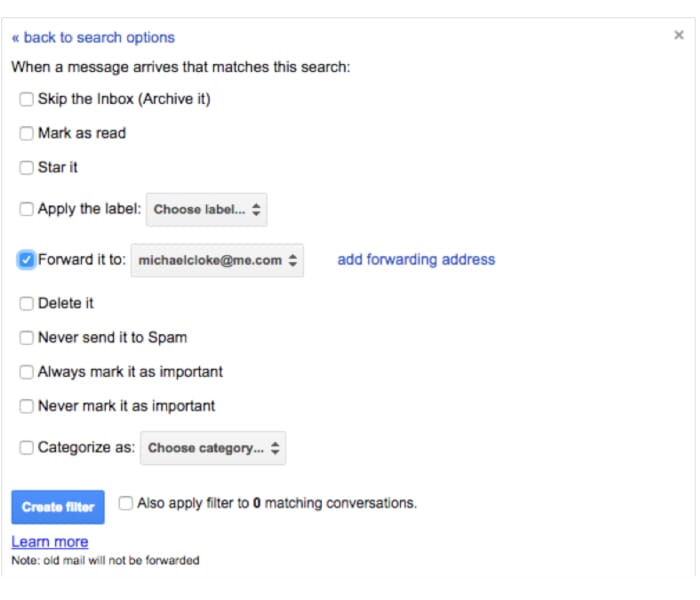Open the michaelcloke@me.com forwarding address dropdown

[217, 260]
